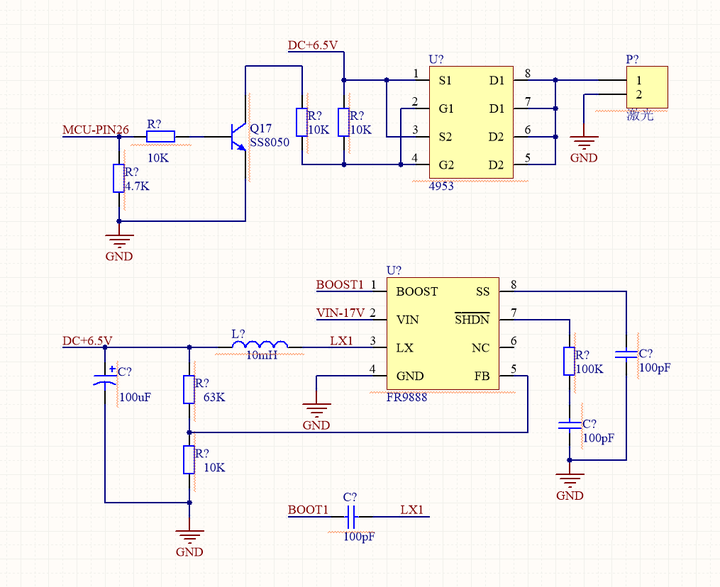Click the 10K lower feedback divider resistor
Viewport: 720px width, 587px height.
pos(189,459)
